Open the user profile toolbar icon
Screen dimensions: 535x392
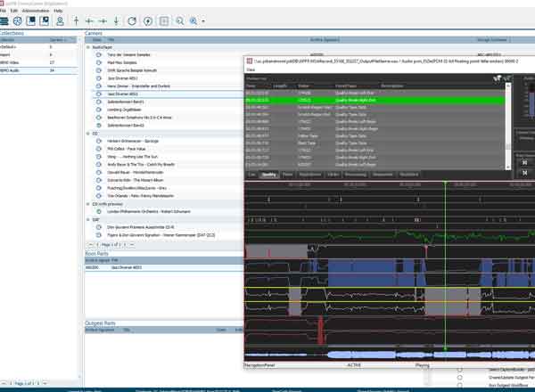tap(60, 21)
